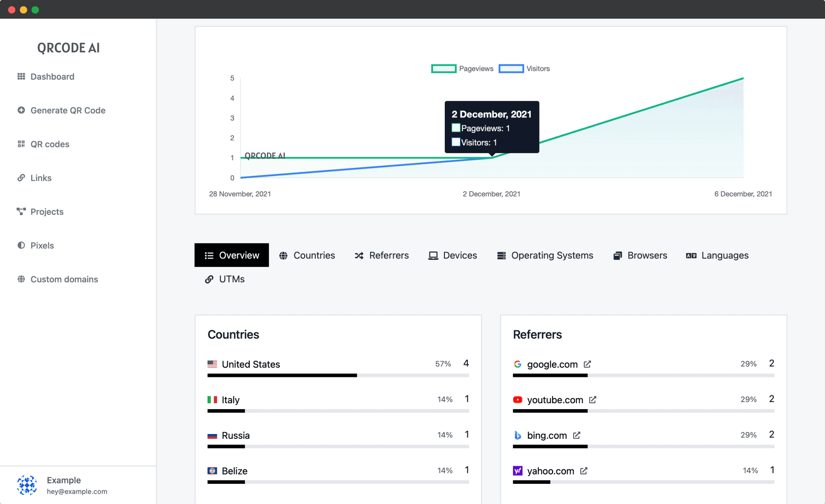Click the Google logo icon
The height and width of the screenshot is (504, 825).
518,364
